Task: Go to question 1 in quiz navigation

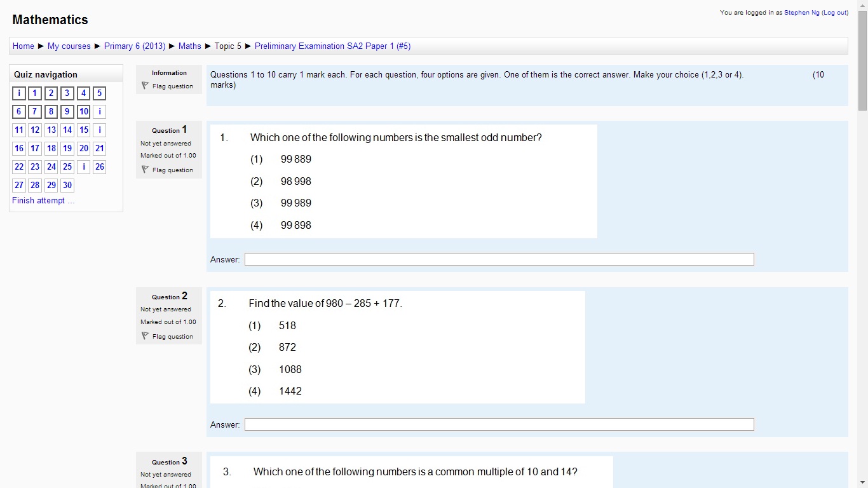Action: (35, 93)
